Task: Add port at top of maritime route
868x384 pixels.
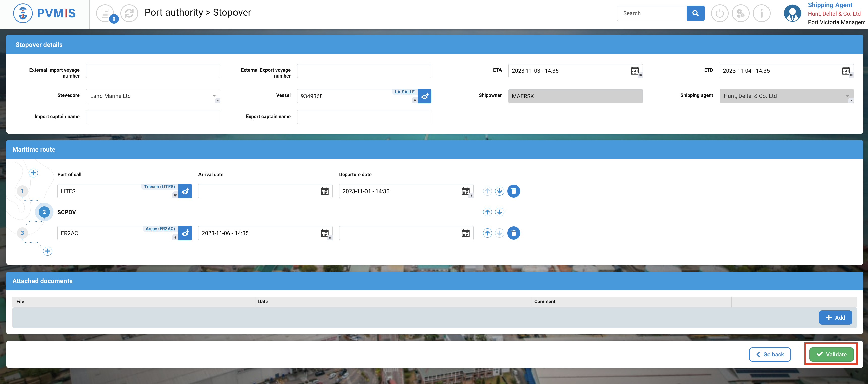Action: pyautogui.click(x=33, y=173)
